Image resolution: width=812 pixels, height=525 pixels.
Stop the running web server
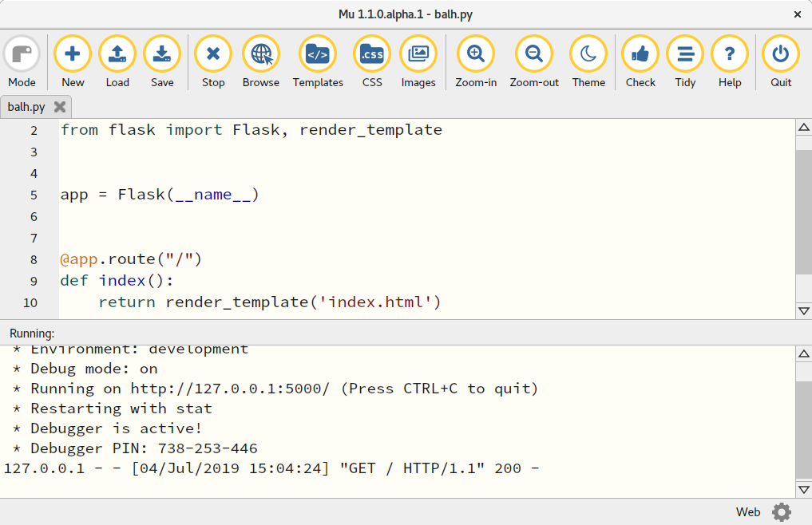pos(213,61)
